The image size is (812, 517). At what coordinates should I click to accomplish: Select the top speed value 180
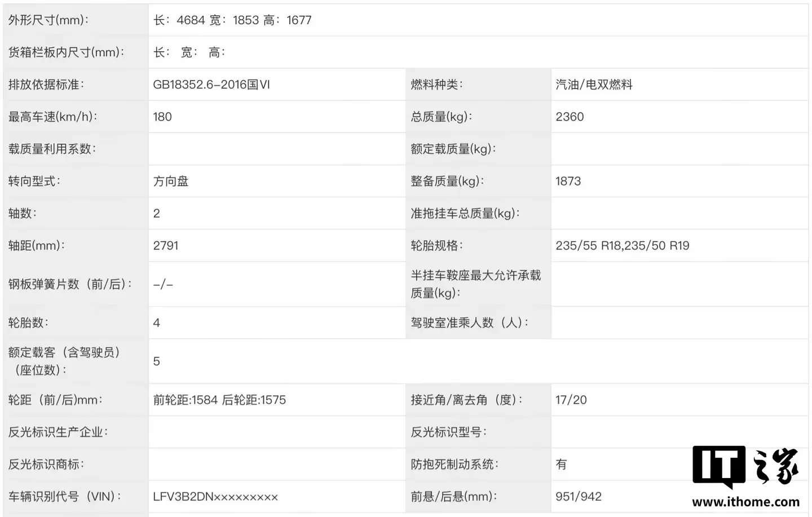point(162,117)
